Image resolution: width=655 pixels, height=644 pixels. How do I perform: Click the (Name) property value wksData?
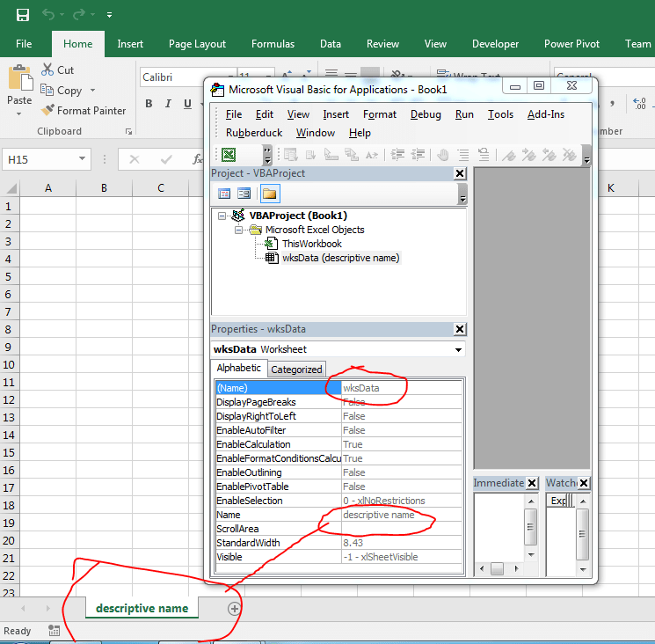(402, 388)
